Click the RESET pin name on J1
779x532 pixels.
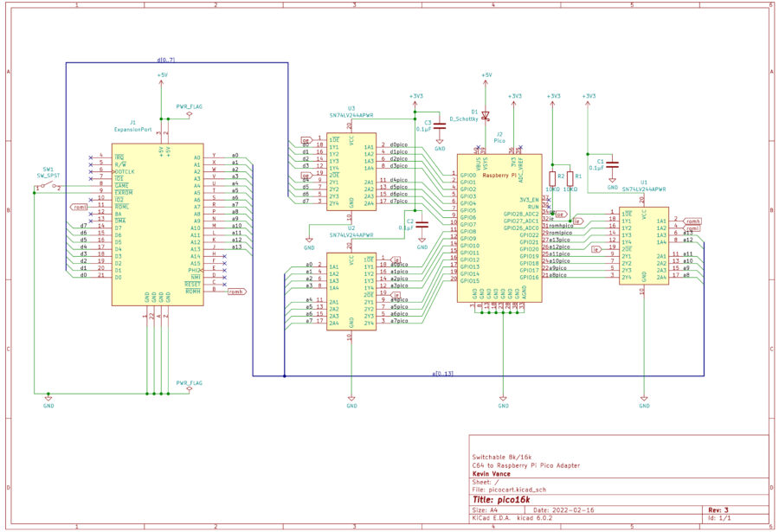click(x=192, y=284)
